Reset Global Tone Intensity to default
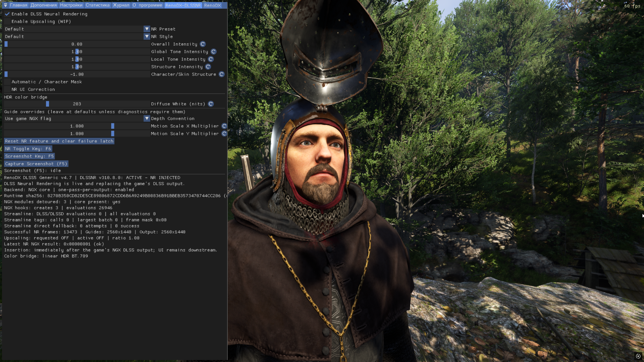 (213, 52)
